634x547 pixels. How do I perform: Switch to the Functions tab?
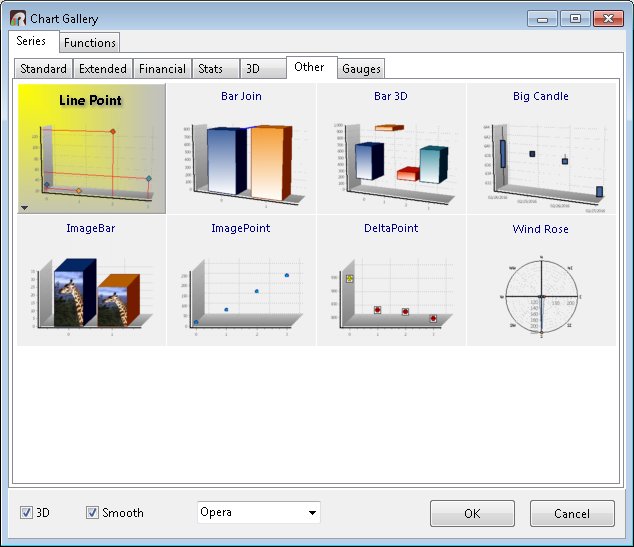click(90, 42)
